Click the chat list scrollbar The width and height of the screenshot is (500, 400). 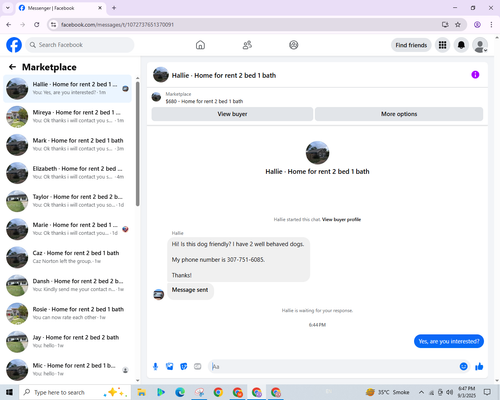point(137,143)
